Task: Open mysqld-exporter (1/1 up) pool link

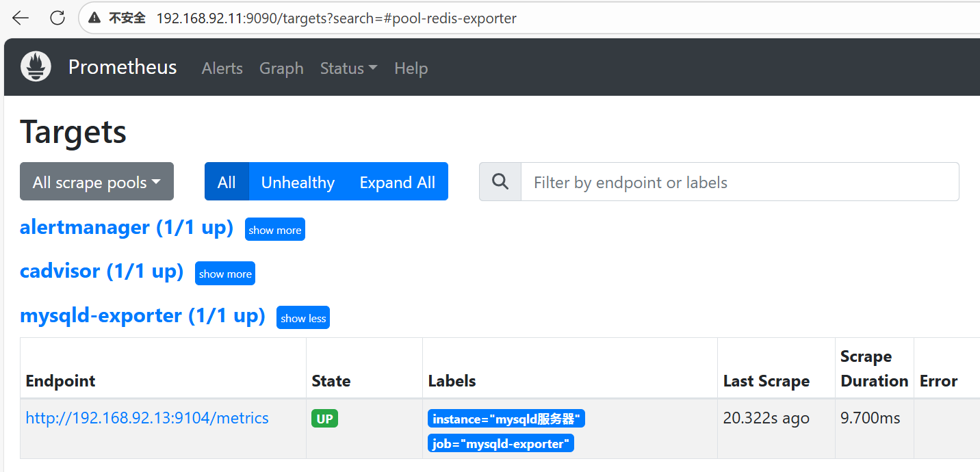Action: [x=142, y=315]
